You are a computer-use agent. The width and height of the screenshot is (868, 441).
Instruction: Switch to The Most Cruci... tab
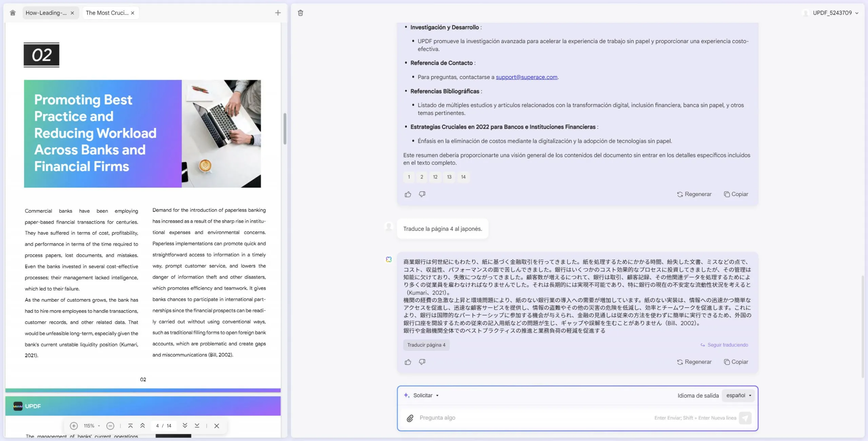(107, 13)
